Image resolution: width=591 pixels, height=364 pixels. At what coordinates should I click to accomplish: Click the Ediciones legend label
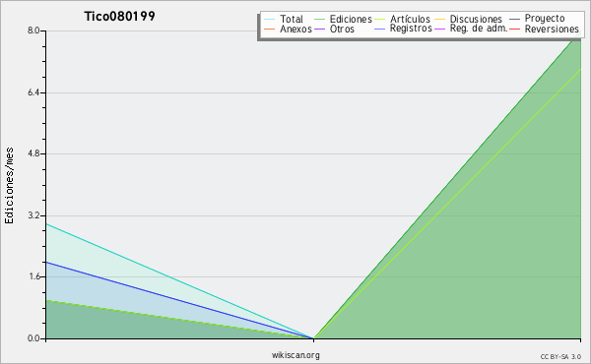click(351, 19)
